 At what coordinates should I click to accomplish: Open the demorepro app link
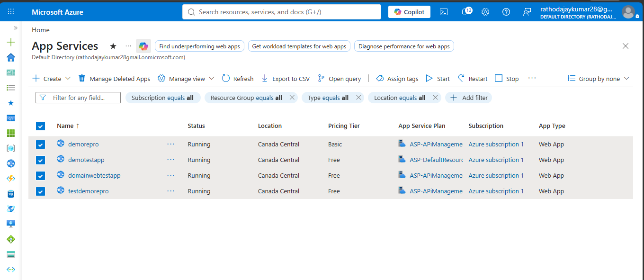[83, 144]
